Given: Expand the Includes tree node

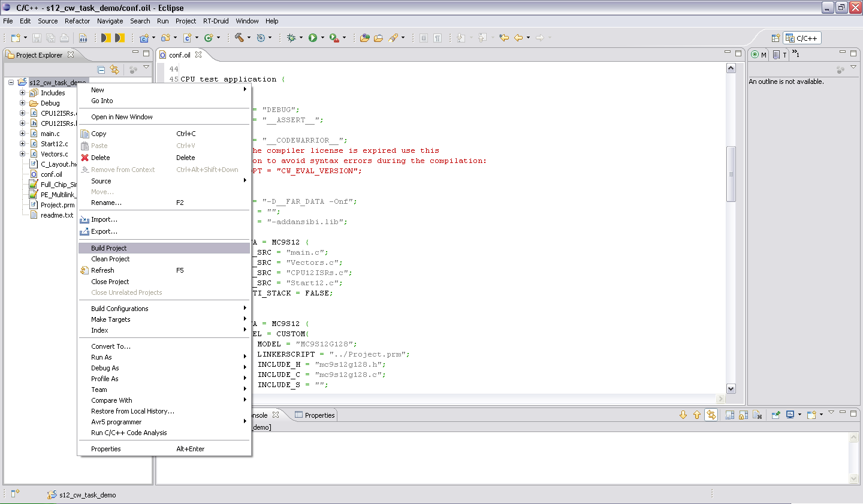Looking at the screenshot, I should (23, 93).
